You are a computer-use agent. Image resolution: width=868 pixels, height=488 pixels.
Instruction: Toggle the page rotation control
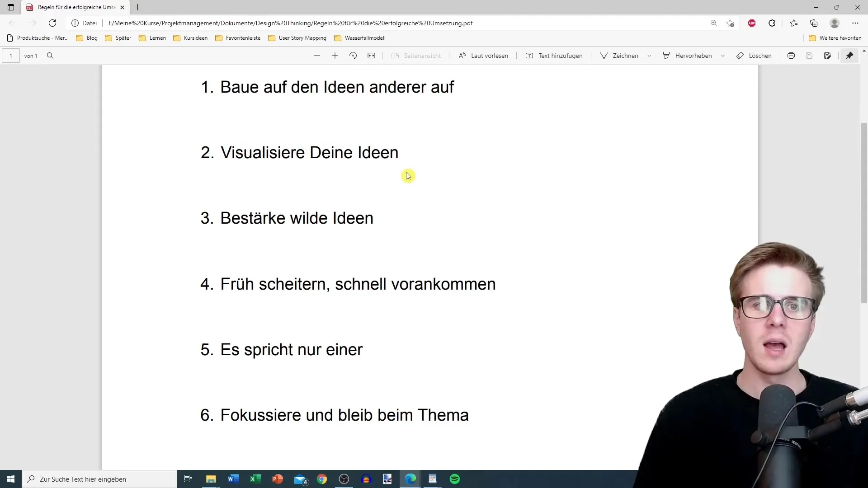[353, 56]
